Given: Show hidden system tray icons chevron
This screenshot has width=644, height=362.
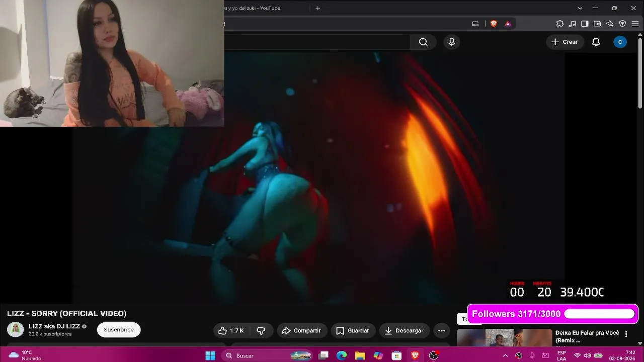Looking at the screenshot, I should (x=505, y=356).
